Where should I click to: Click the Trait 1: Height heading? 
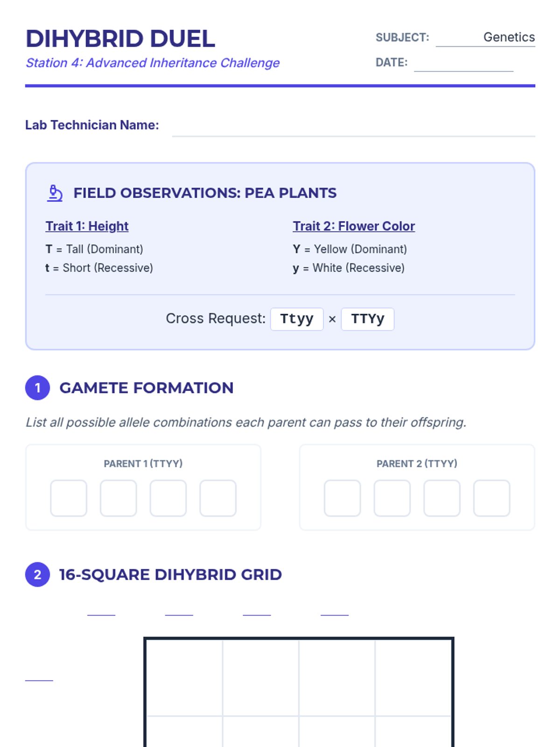87,226
